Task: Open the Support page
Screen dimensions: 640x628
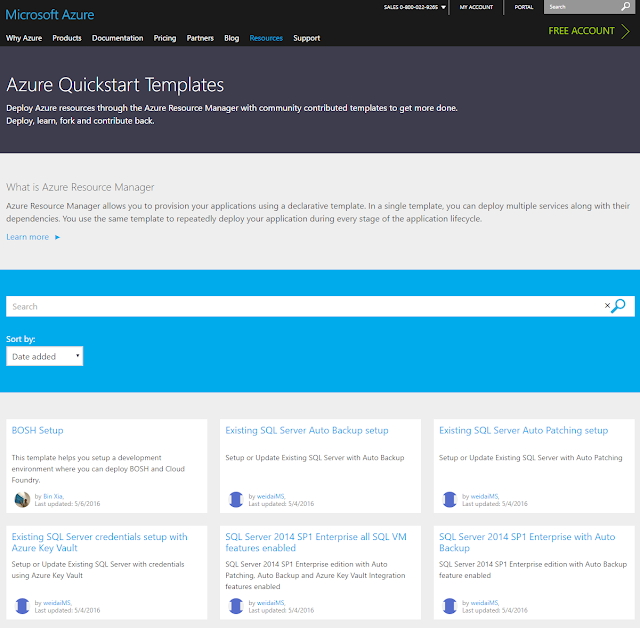Action: coord(307,38)
